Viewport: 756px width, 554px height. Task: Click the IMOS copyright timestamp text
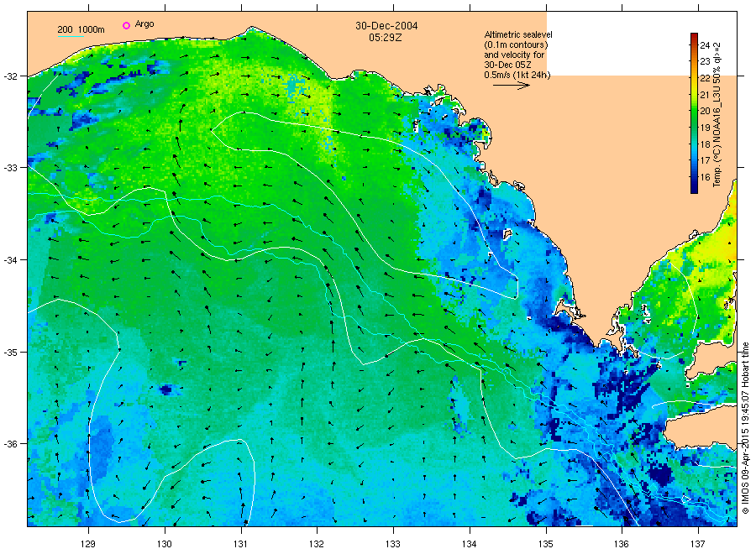745,428
